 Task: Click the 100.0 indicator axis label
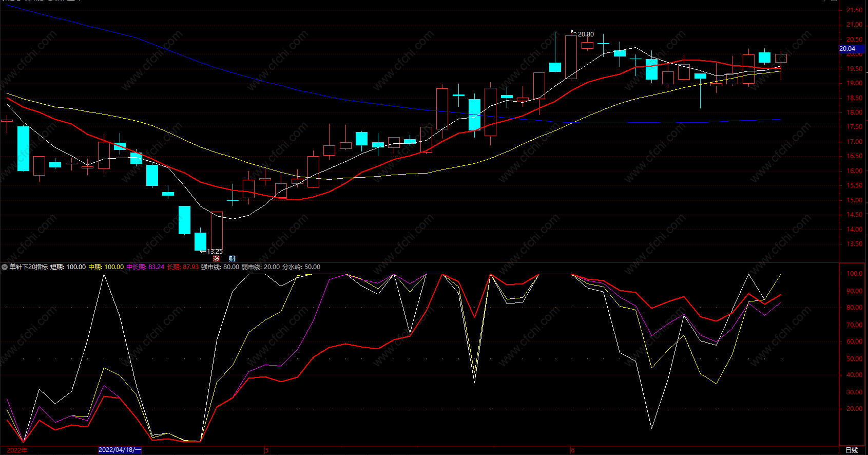point(855,274)
